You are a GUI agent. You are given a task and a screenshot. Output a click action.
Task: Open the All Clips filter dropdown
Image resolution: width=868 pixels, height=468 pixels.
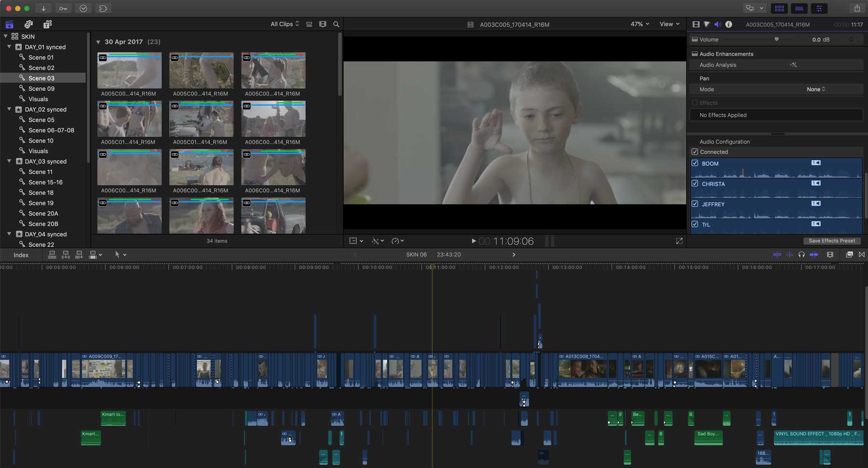(x=285, y=24)
